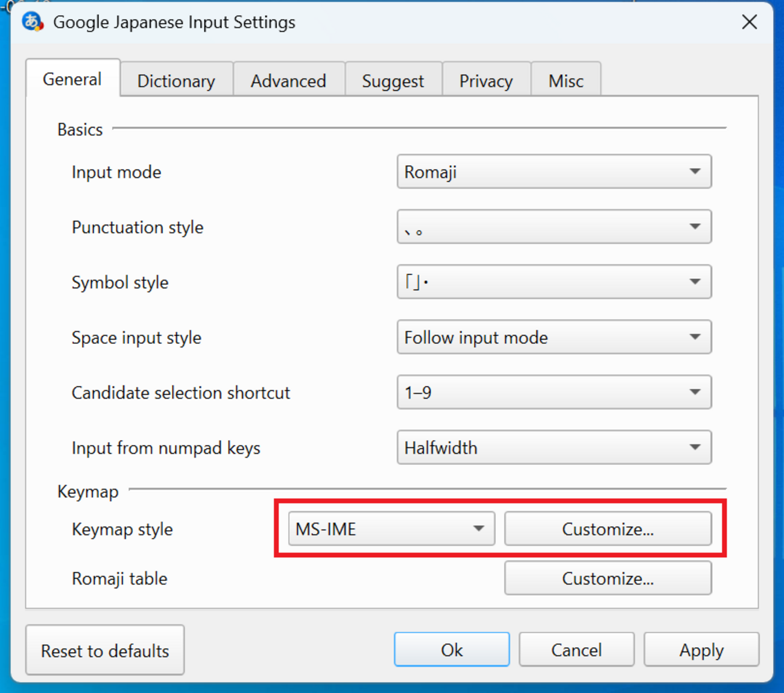
Task: Click Customize for the Romaji table
Action: 607,578
